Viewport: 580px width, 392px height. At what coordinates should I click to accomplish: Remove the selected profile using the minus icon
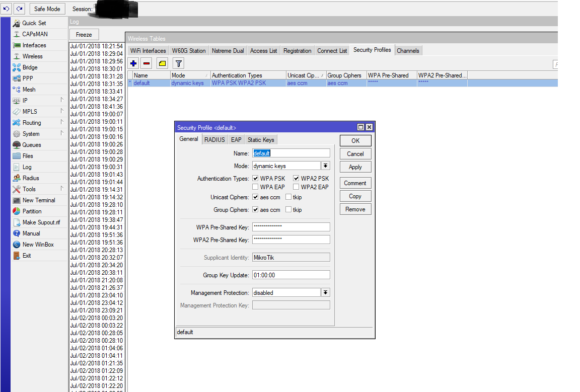(x=146, y=63)
